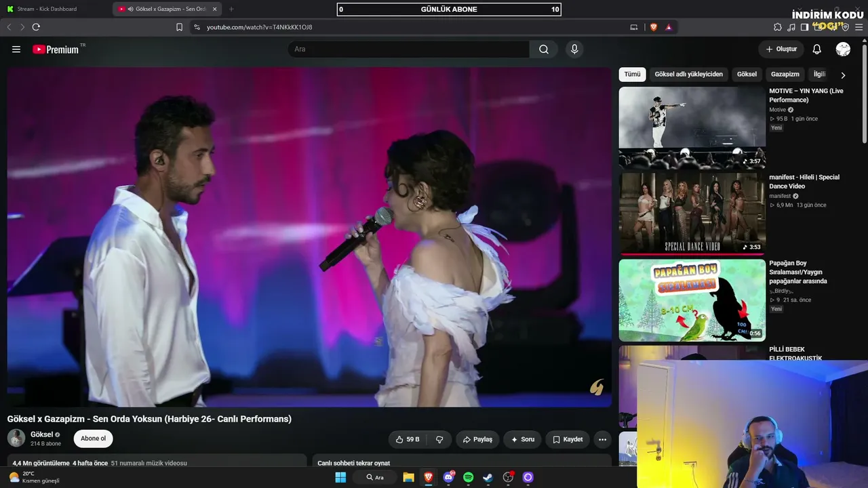Select the Göksel filter chip
Viewport: 868px width, 488px height.
pyautogui.click(x=747, y=75)
